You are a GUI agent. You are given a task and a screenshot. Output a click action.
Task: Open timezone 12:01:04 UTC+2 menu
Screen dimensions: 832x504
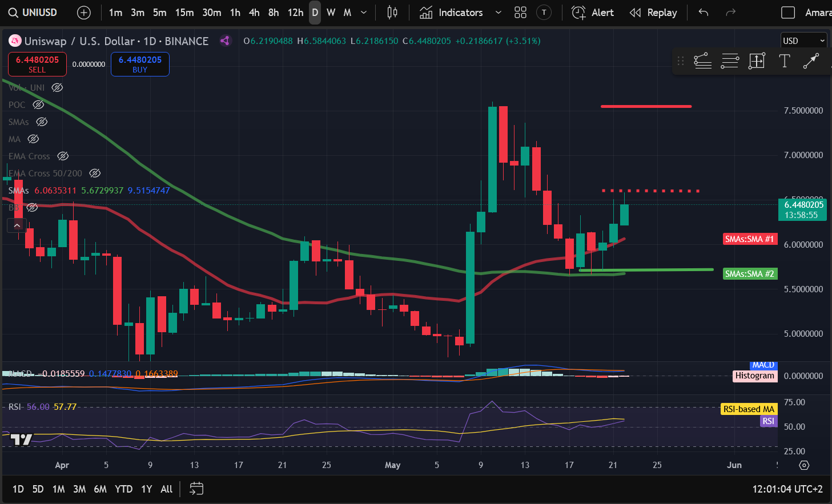click(x=787, y=489)
